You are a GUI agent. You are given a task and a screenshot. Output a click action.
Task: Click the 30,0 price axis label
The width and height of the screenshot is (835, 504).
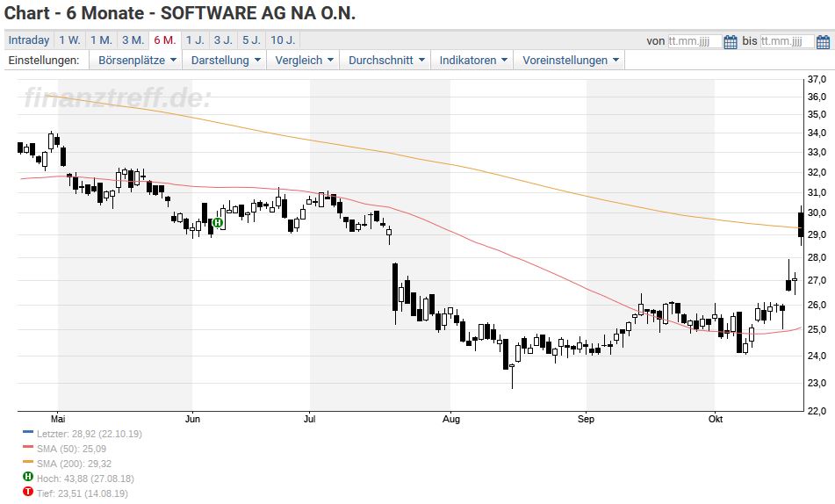tap(817, 212)
